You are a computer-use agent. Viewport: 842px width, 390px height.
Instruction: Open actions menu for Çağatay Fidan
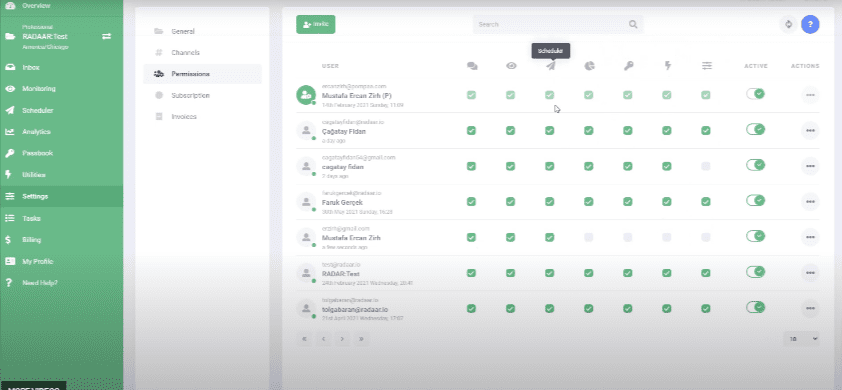tap(810, 131)
